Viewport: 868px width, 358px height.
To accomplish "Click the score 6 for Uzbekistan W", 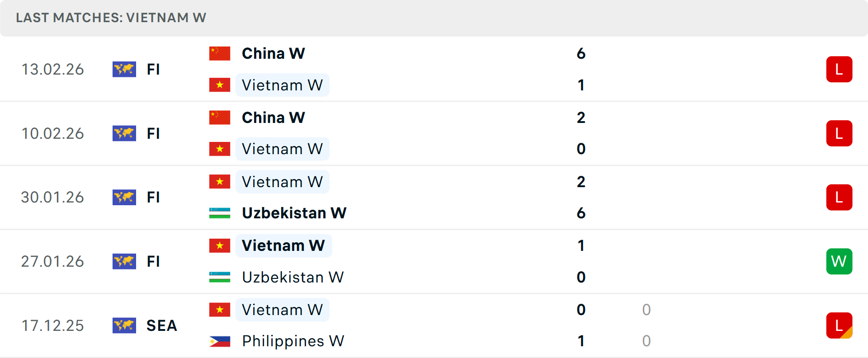I will click(581, 213).
